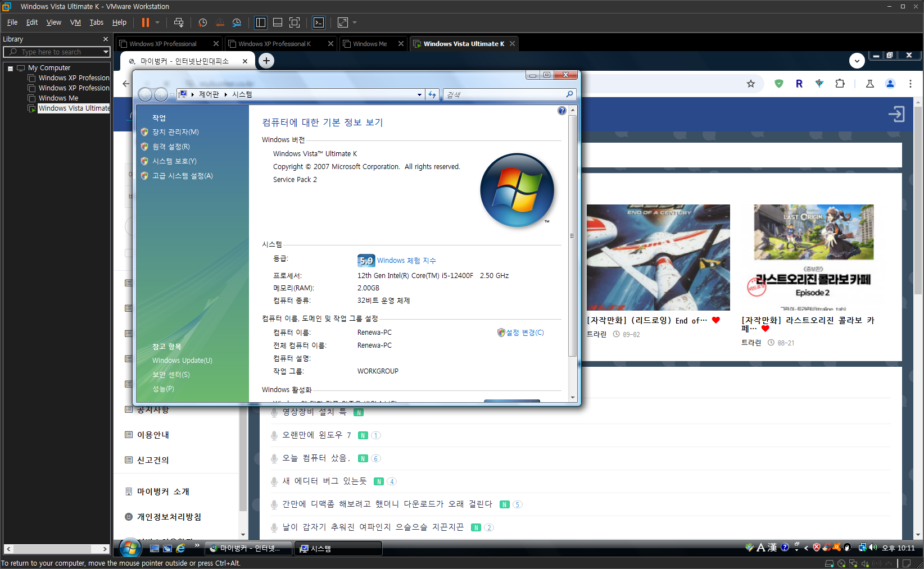Click the system window vertical scrollbar
The height and width of the screenshot is (569, 924).
572,236
